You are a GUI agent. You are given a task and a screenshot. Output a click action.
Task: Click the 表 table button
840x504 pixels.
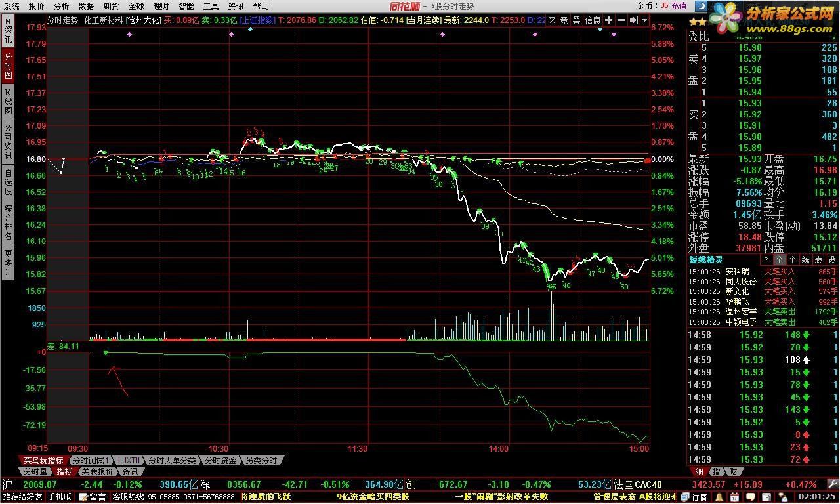pyautogui.click(x=818, y=260)
